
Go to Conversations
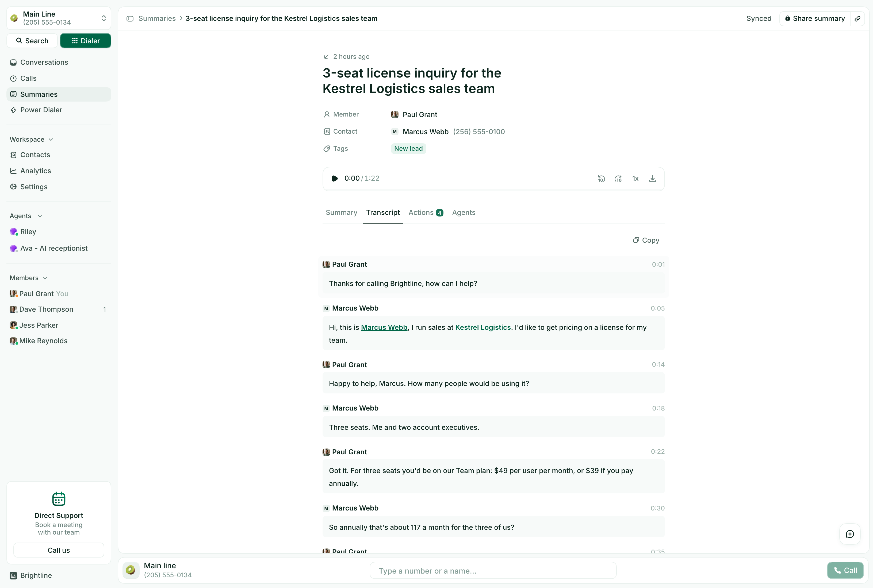59,62
